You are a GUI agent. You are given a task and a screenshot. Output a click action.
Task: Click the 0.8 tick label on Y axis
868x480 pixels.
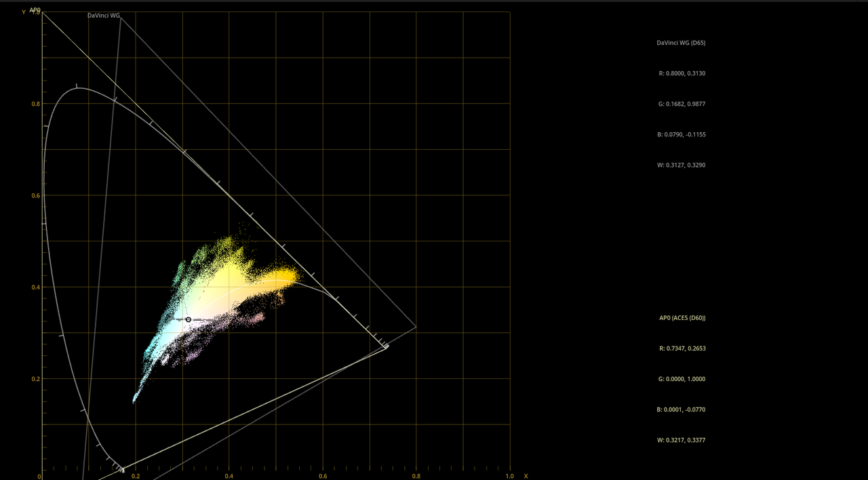35,104
